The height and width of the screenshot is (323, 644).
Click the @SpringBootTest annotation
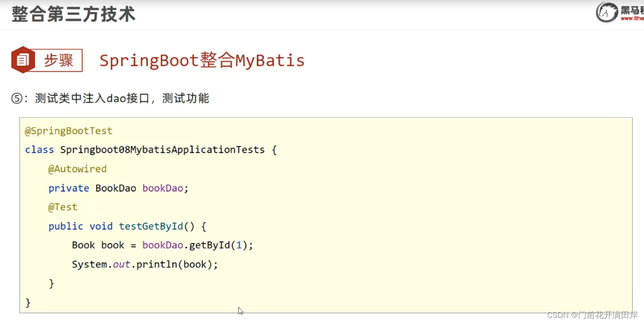coord(69,131)
